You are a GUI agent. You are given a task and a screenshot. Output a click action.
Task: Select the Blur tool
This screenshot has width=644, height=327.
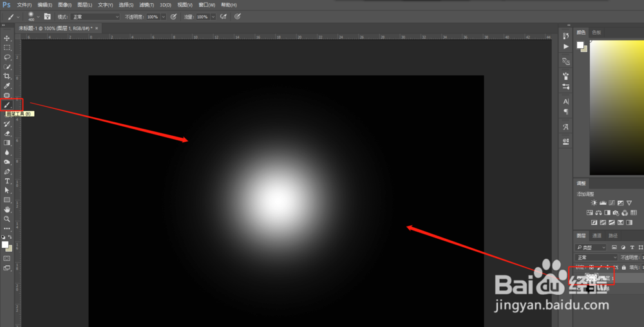(7, 152)
